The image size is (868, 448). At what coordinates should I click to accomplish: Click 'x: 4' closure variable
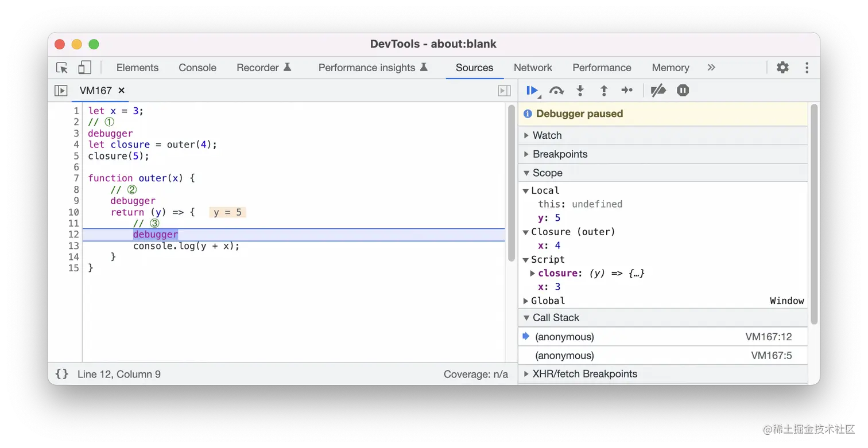point(549,246)
